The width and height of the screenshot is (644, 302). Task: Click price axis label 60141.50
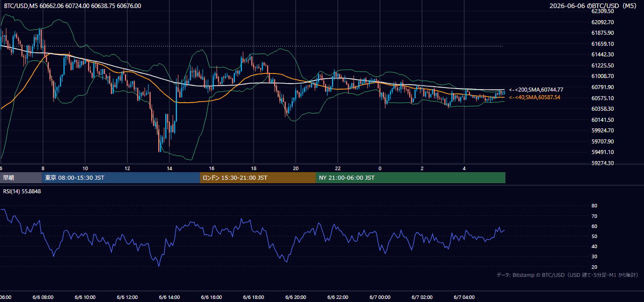tap(602, 120)
